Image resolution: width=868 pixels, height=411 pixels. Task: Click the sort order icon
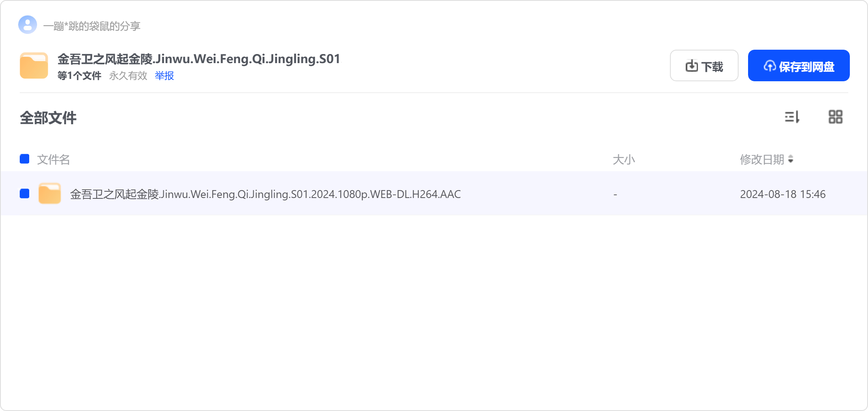pyautogui.click(x=792, y=117)
